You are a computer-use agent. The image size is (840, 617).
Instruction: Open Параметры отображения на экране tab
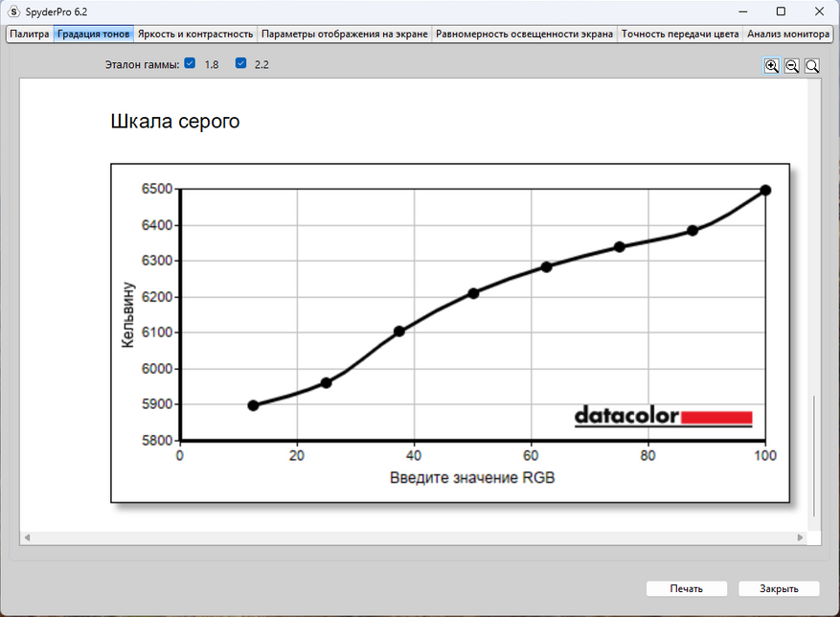point(345,34)
